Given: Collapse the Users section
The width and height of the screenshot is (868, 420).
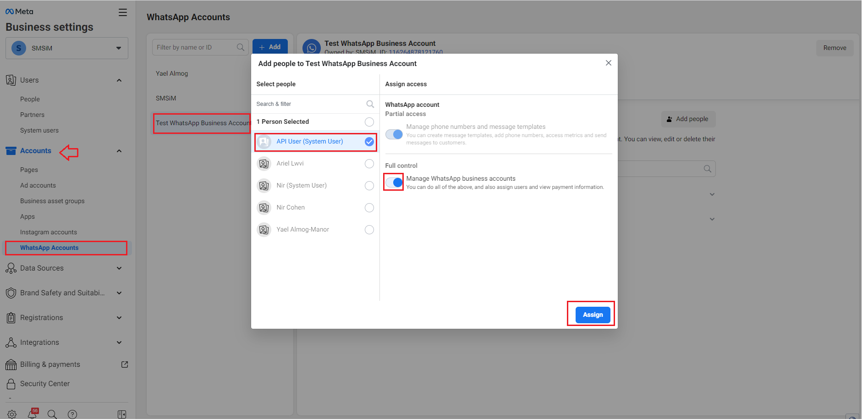Looking at the screenshot, I should pyautogui.click(x=119, y=80).
